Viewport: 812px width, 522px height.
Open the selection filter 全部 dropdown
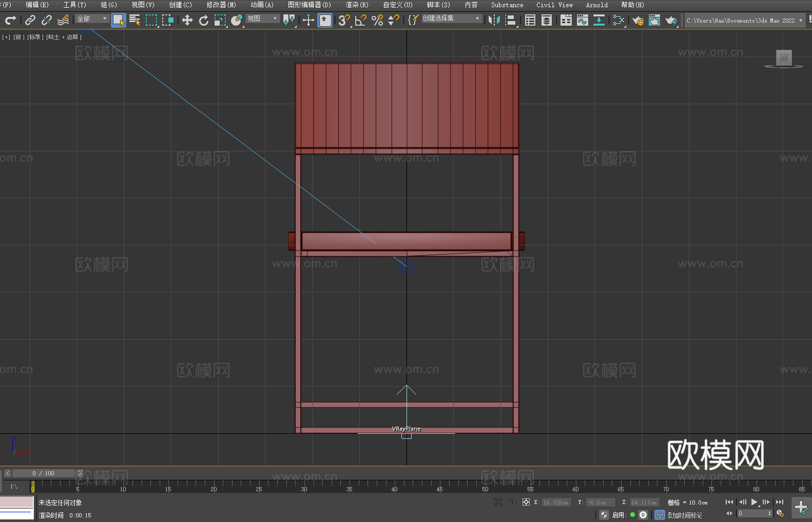92,18
